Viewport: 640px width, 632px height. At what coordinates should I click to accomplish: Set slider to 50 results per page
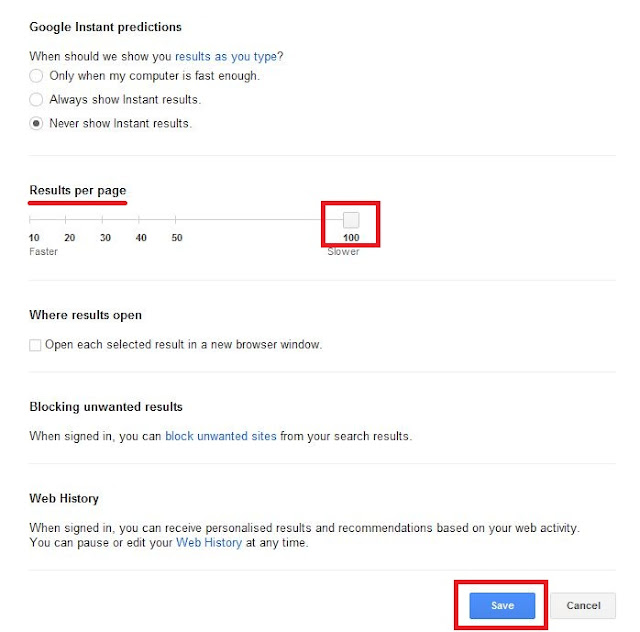click(175, 220)
